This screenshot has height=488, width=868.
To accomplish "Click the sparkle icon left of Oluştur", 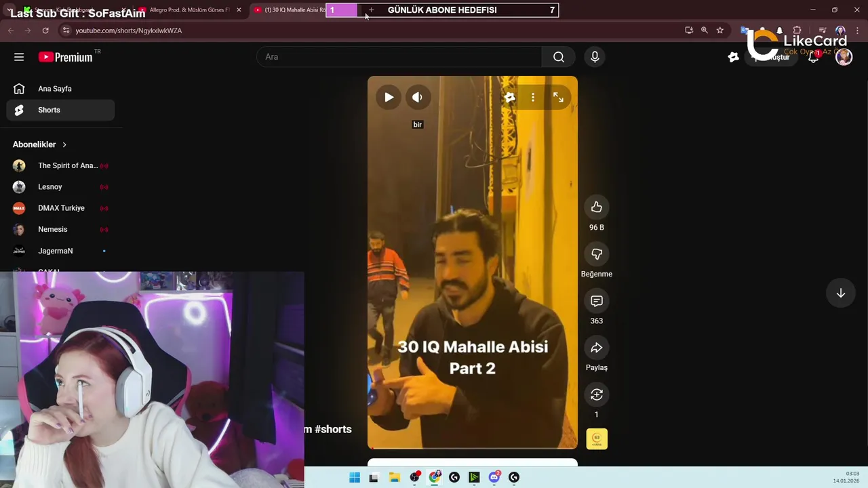I will click(733, 57).
